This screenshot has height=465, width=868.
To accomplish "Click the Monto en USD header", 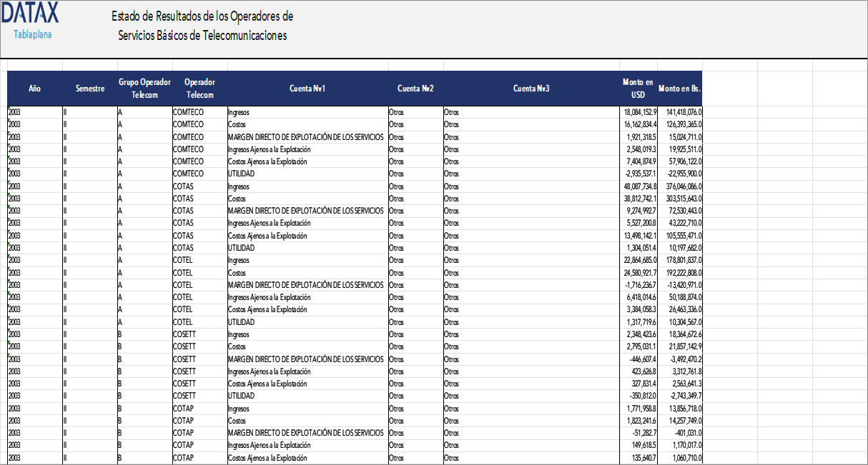I will point(638,89).
